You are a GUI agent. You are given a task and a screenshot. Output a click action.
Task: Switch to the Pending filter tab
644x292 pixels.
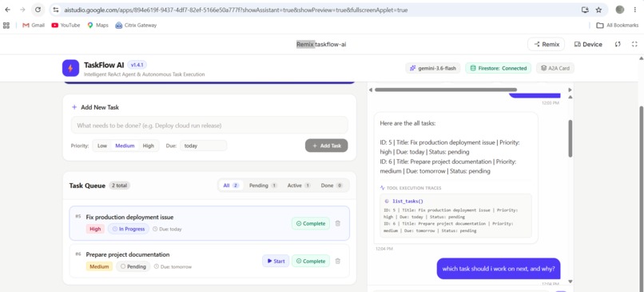coord(263,186)
